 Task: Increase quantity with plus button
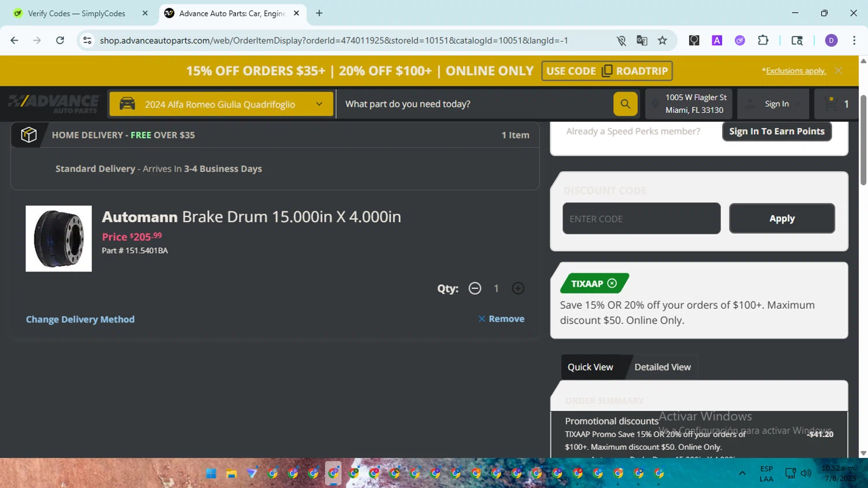coord(518,288)
